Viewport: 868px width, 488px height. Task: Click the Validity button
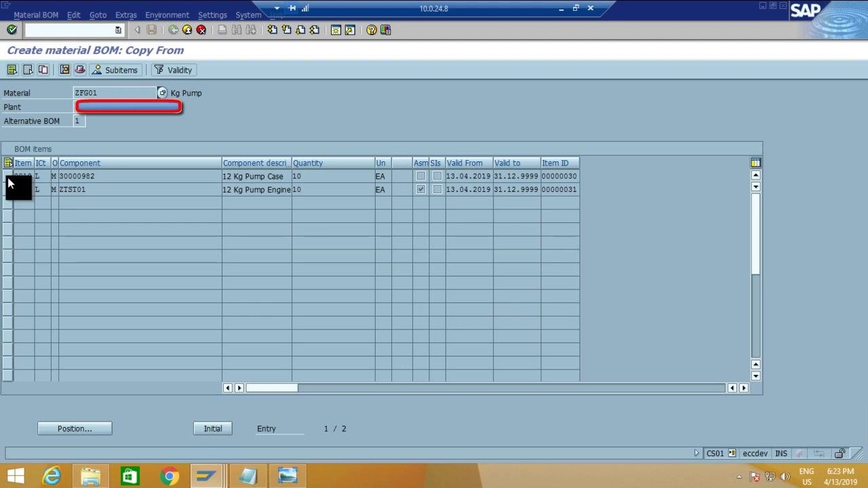pyautogui.click(x=174, y=70)
